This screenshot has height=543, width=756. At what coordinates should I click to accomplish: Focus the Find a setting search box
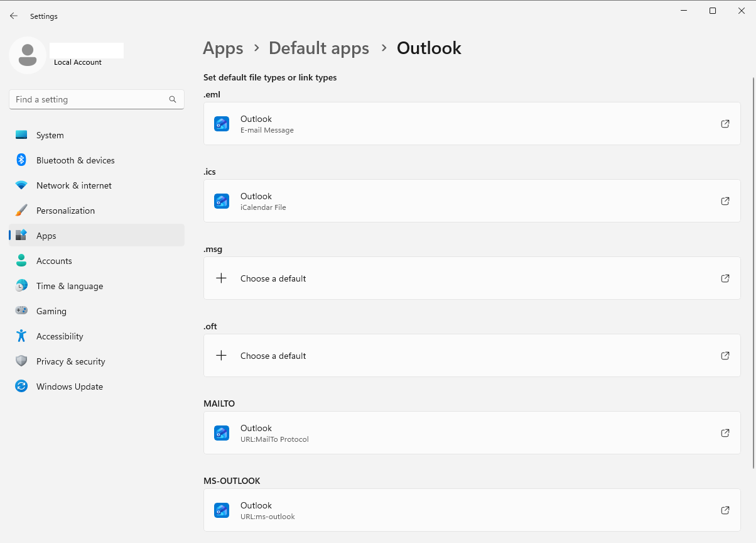[97, 99]
